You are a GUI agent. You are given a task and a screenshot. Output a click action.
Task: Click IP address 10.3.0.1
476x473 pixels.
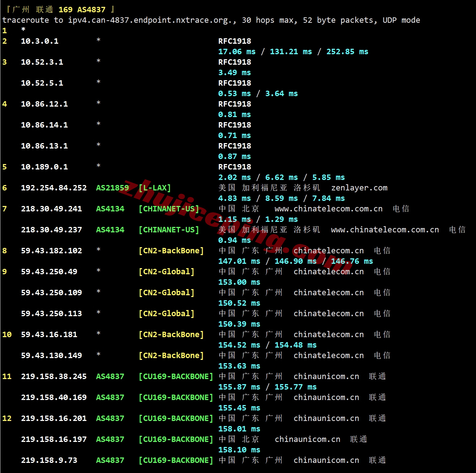[40, 41]
